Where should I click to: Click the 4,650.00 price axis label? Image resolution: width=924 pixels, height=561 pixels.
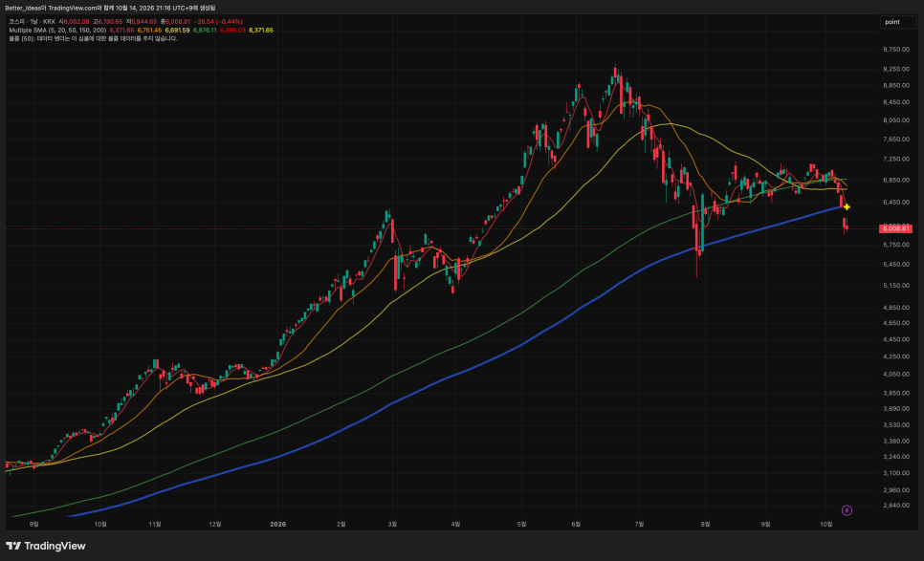[x=896, y=323]
